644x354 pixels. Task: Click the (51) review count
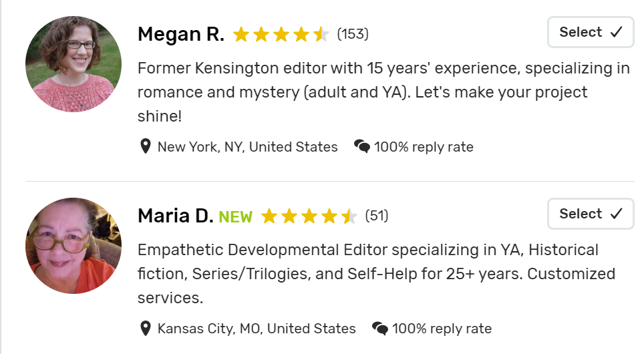click(x=377, y=216)
